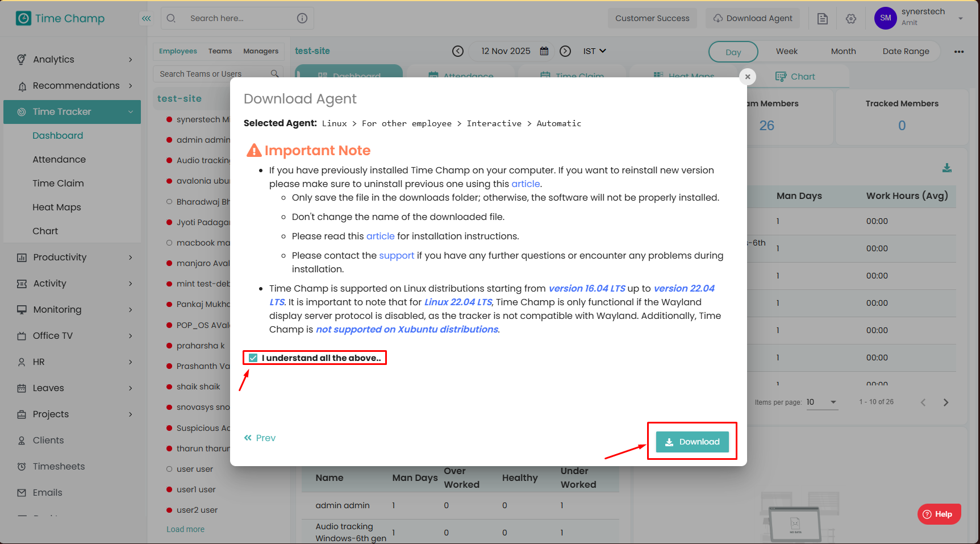Image resolution: width=980 pixels, height=544 pixels.
Task: Select Date Range view option
Action: click(x=906, y=52)
